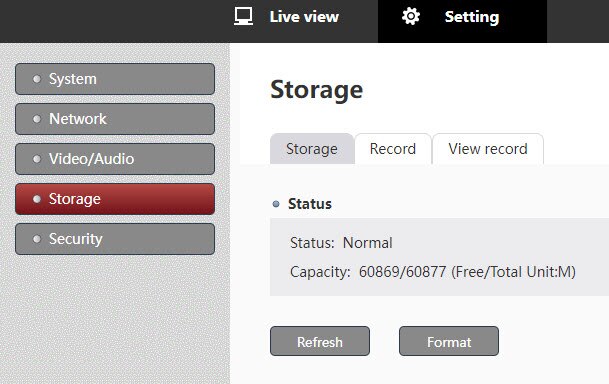Refresh the storage status
Viewport: 609px width, 384px height.
click(320, 341)
